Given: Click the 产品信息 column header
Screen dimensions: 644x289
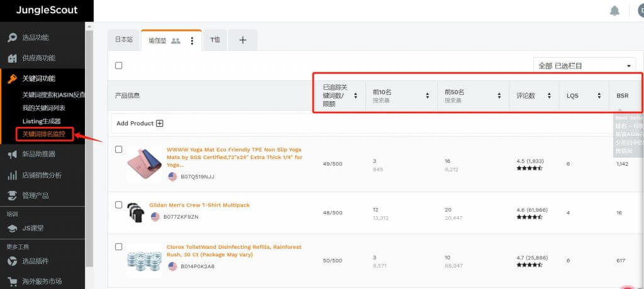Looking at the screenshot, I should (x=127, y=95).
